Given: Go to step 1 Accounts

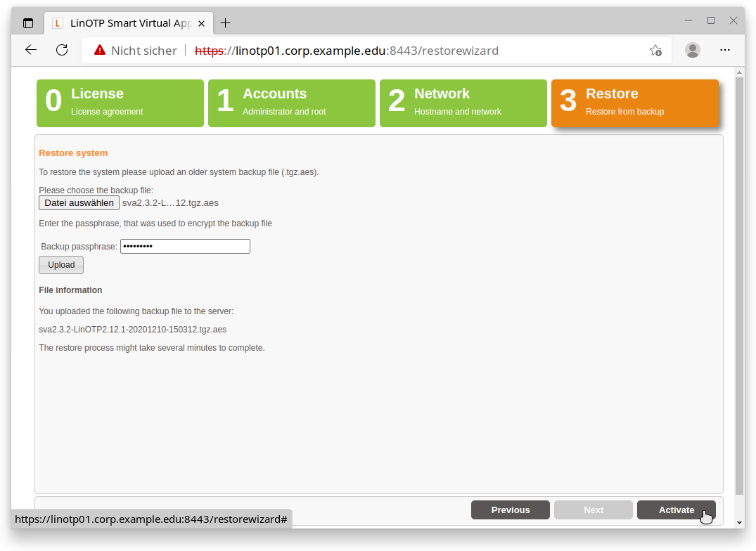Looking at the screenshot, I should click(292, 103).
